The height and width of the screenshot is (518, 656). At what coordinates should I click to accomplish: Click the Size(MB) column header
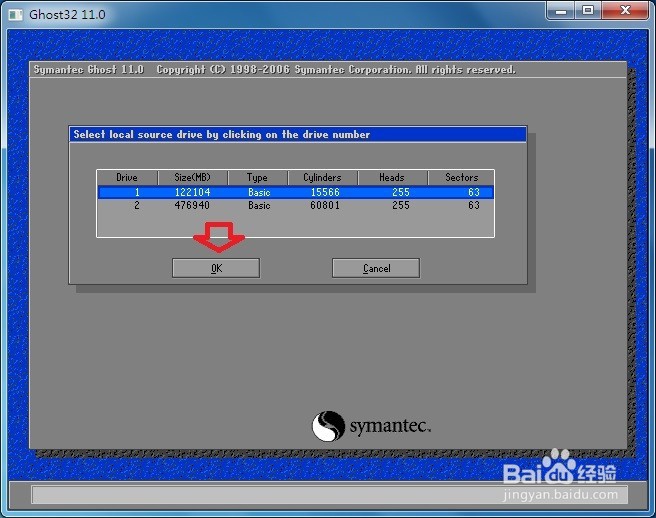pyautogui.click(x=193, y=177)
